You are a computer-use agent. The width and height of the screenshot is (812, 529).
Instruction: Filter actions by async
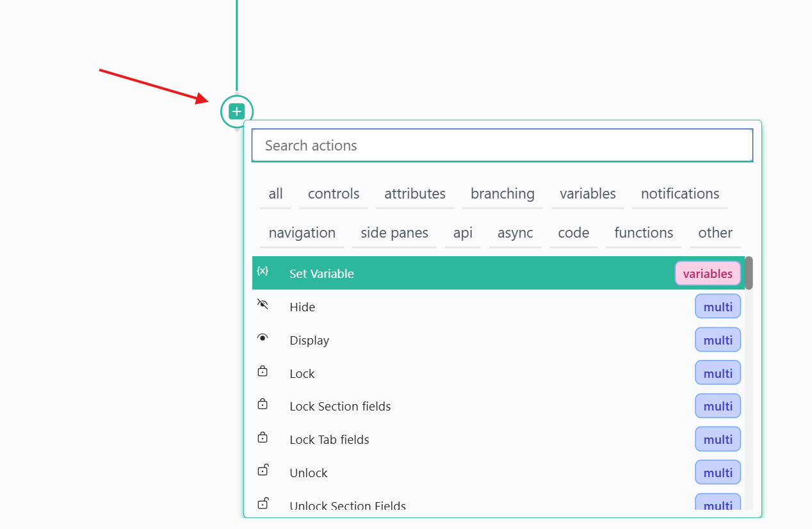click(516, 233)
